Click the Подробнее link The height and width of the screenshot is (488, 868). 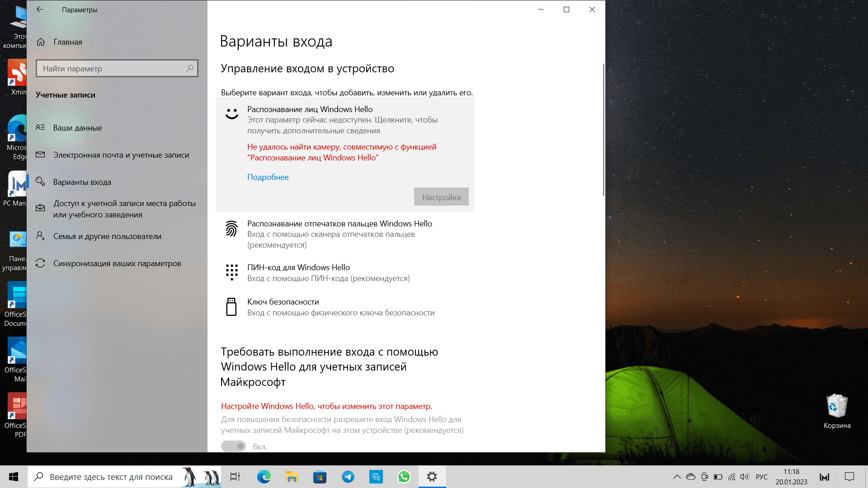(x=268, y=177)
